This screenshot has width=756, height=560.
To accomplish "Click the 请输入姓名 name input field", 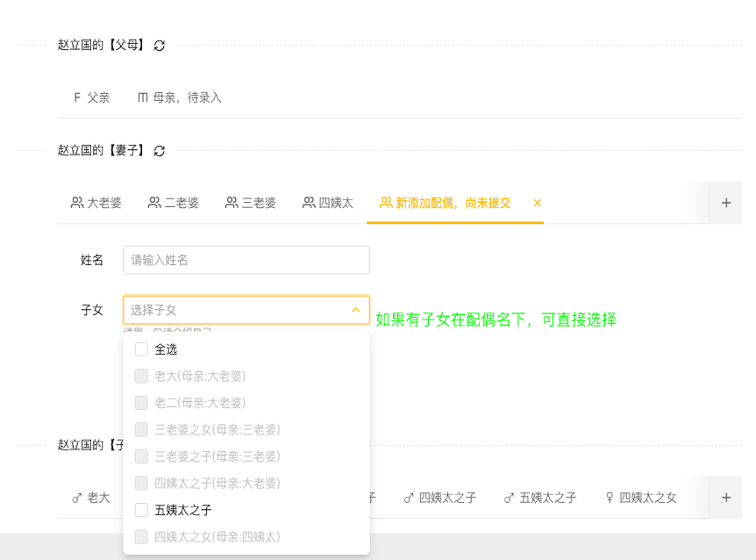I will click(x=246, y=260).
